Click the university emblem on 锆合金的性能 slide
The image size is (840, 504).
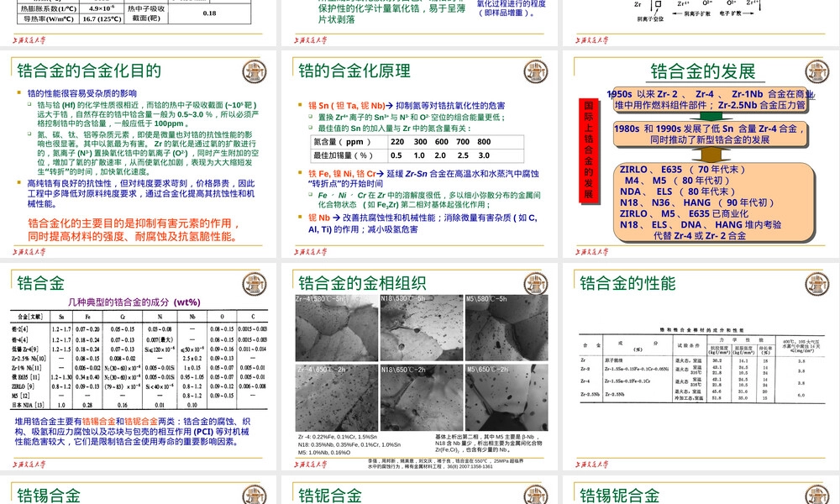[x=817, y=284]
